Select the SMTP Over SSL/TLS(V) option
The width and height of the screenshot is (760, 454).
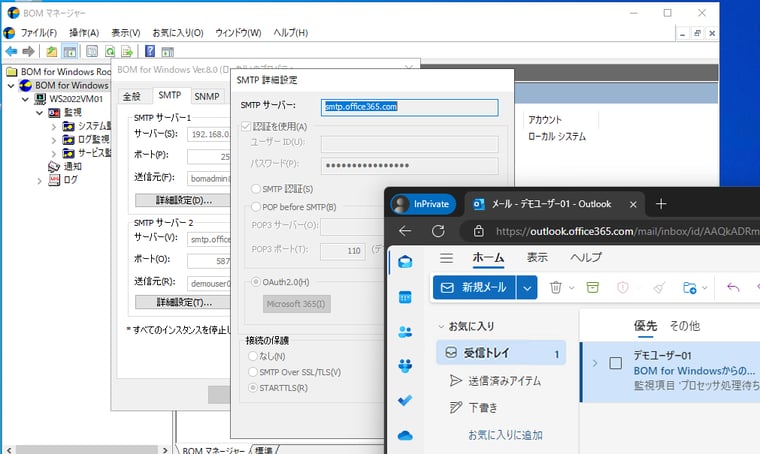click(x=253, y=372)
